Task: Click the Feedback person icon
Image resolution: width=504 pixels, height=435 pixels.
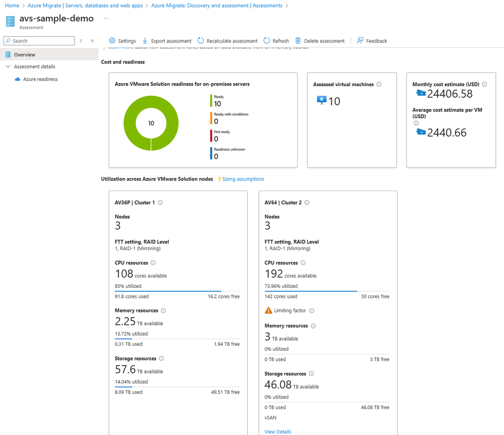Action: 360,40
